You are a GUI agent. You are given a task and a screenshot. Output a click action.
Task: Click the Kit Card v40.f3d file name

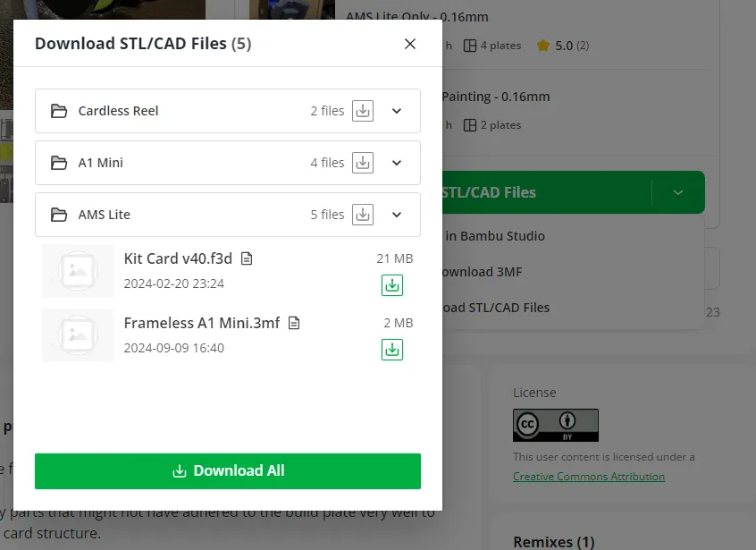178,258
